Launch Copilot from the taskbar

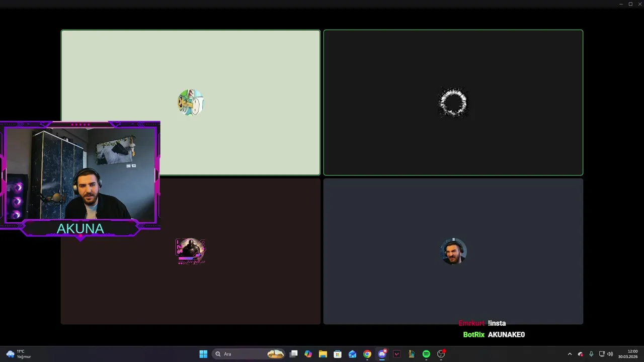pyautogui.click(x=308, y=354)
